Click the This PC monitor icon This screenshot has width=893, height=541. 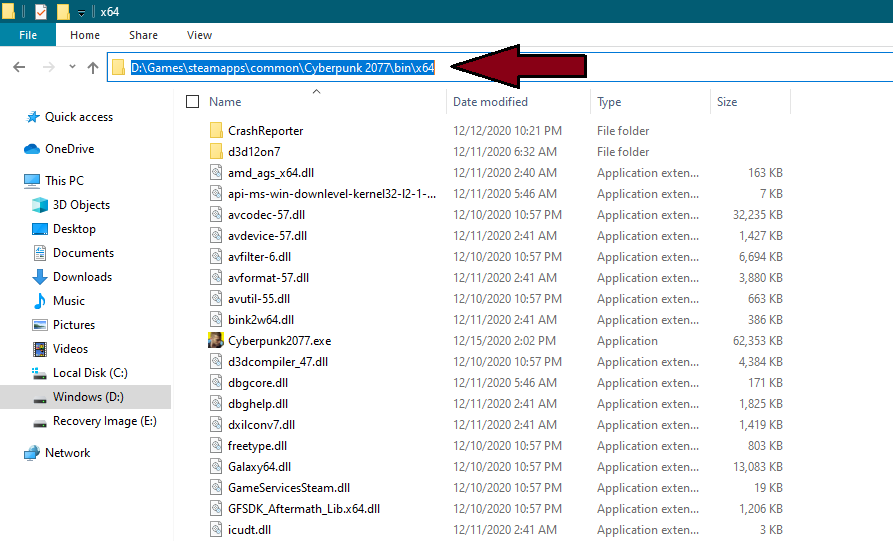(32, 181)
